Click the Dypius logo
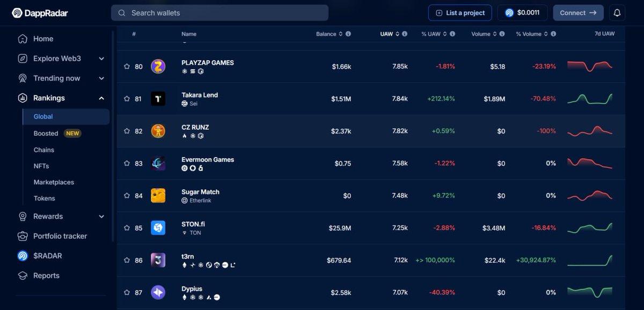This screenshot has width=644, height=310. pyautogui.click(x=158, y=292)
